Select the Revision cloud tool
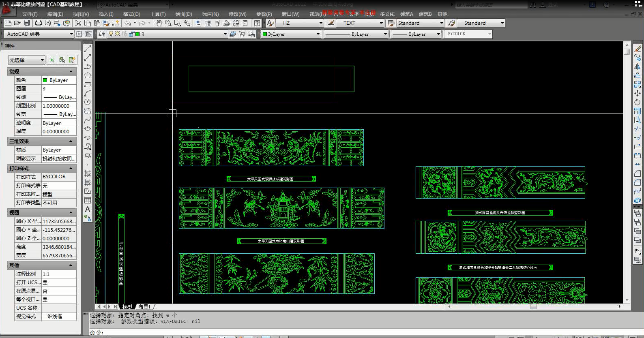The width and height of the screenshot is (644, 338). click(x=88, y=111)
